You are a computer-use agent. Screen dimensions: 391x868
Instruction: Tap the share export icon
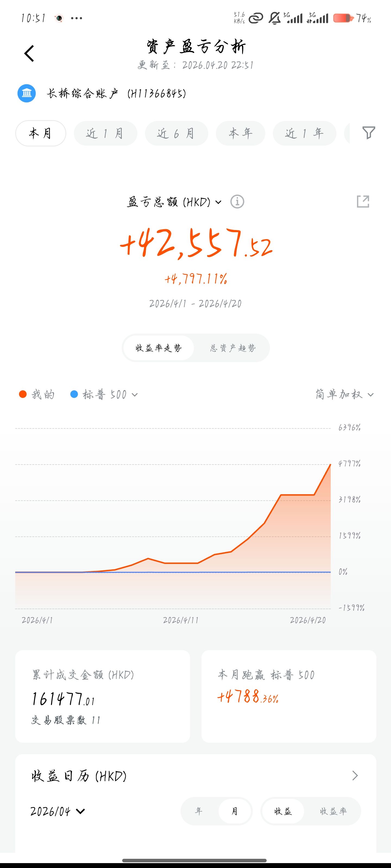click(363, 202)
